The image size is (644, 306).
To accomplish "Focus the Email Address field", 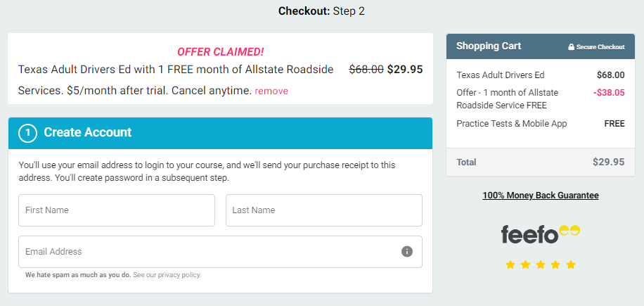I will (220, 252).
